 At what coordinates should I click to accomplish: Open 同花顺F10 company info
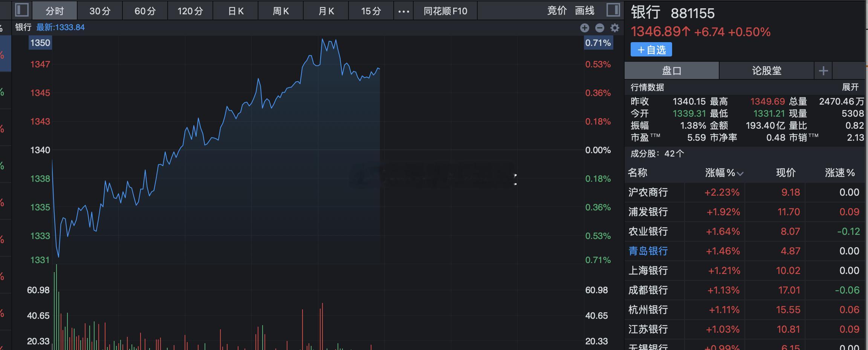445,11
